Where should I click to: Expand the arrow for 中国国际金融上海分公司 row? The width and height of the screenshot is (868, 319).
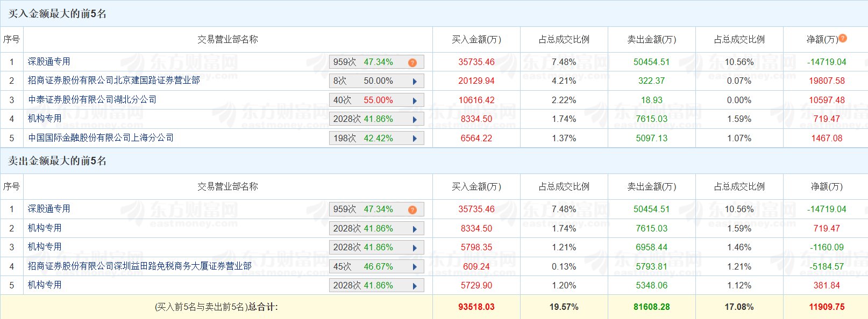click(x=415, y=139)
